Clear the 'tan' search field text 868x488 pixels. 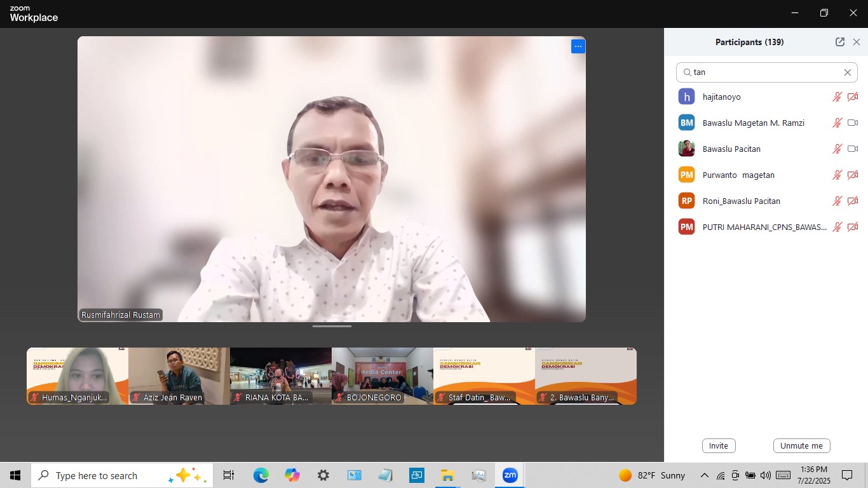coord(847,72)
